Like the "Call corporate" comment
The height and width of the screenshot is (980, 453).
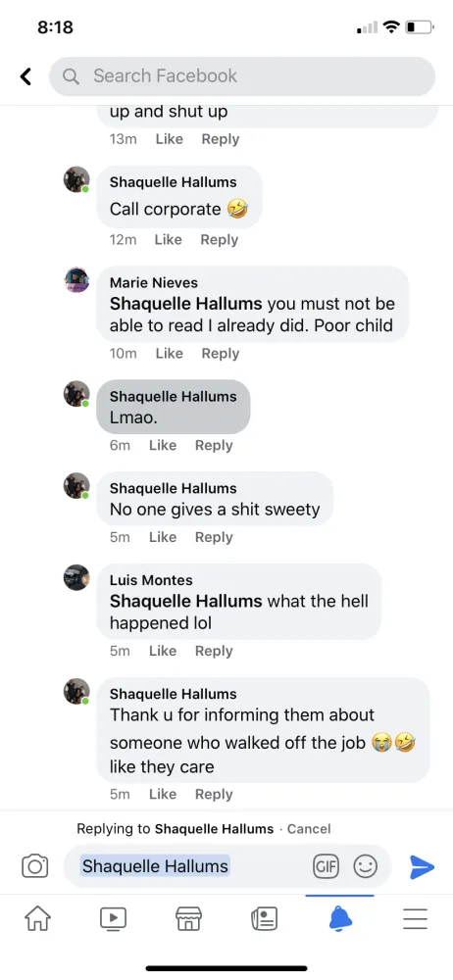click(169, 239)
